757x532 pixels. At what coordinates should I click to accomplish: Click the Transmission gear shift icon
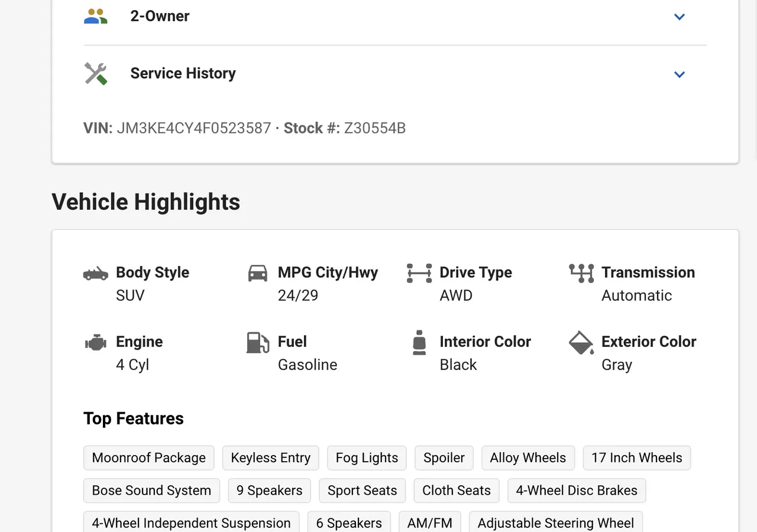(x=581, y=273)
